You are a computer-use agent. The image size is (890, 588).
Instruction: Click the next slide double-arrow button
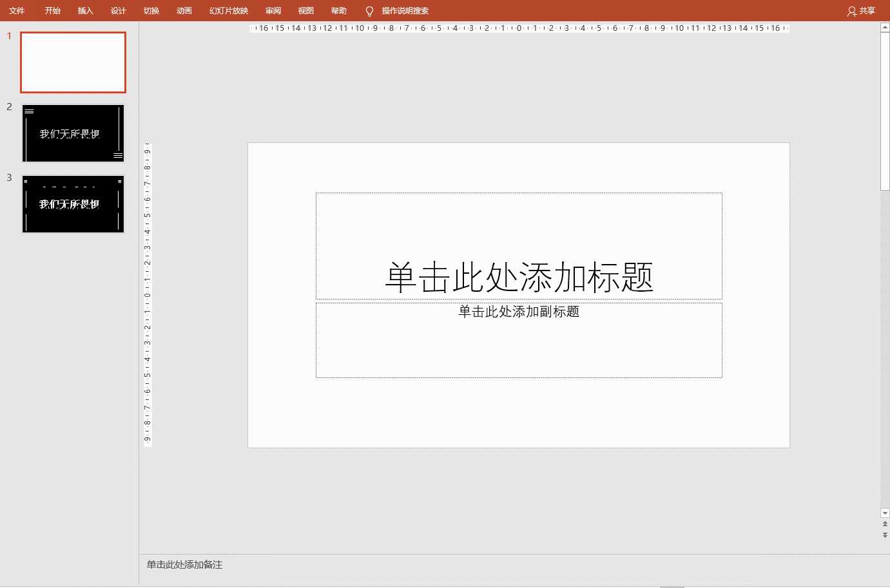pos(885,535)
